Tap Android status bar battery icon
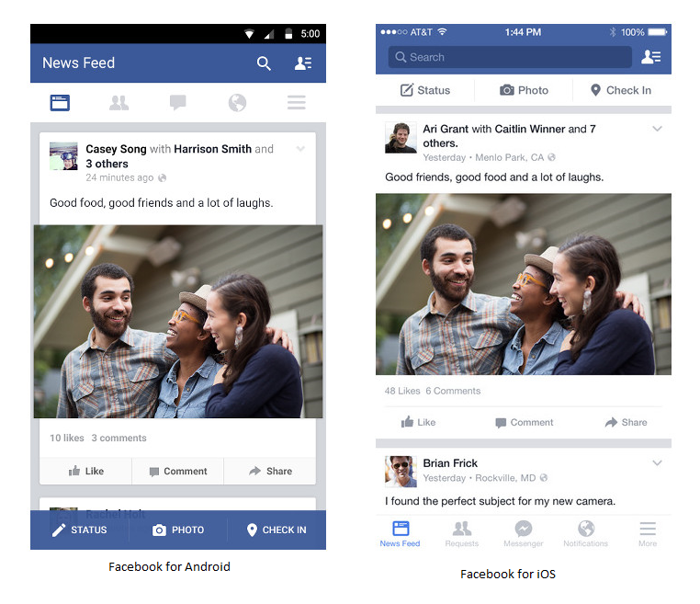 (x=288, y=33)
